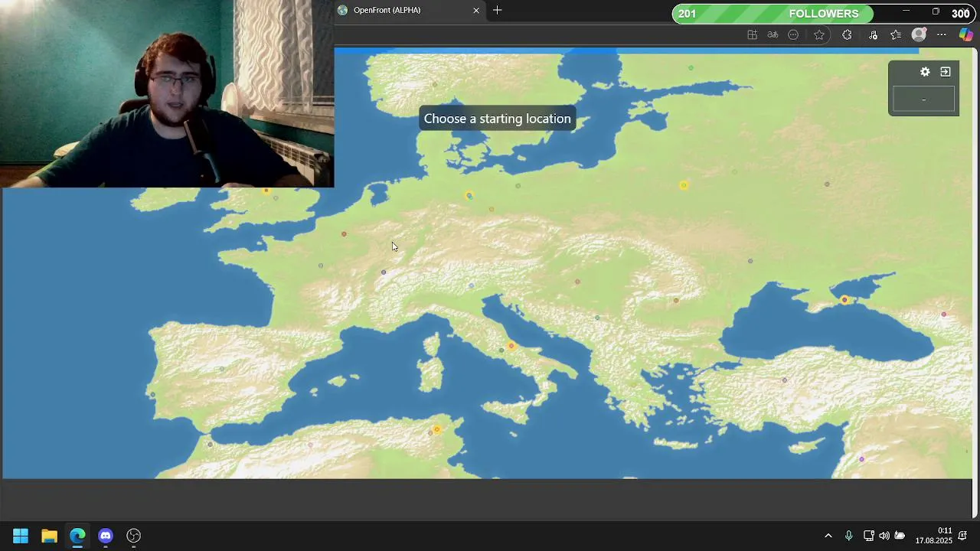The width and height of the screenshot is (980, 551).
Task: Choose the spawn marker in Tunisia
Action: pyautogui.click(x=436, y=429)
